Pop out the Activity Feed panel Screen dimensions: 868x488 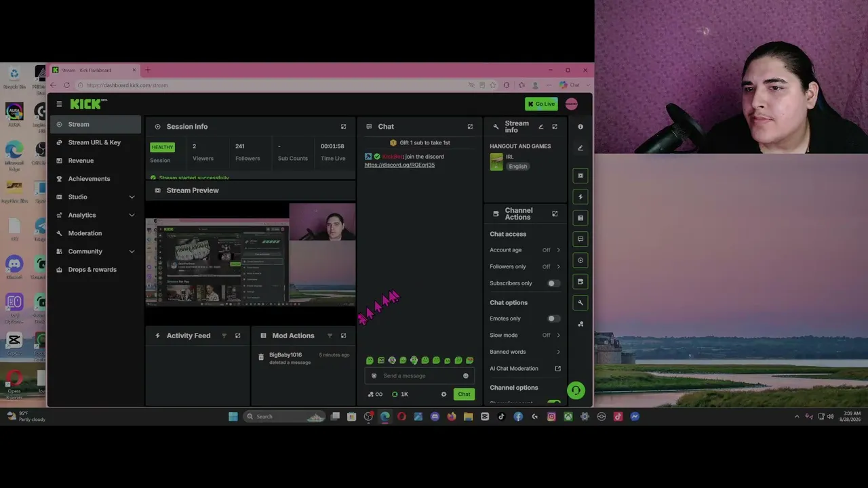point(237,335)
